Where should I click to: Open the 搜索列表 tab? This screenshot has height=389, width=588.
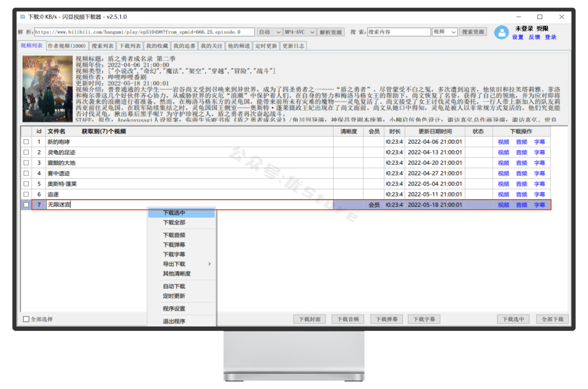point(102,46)
